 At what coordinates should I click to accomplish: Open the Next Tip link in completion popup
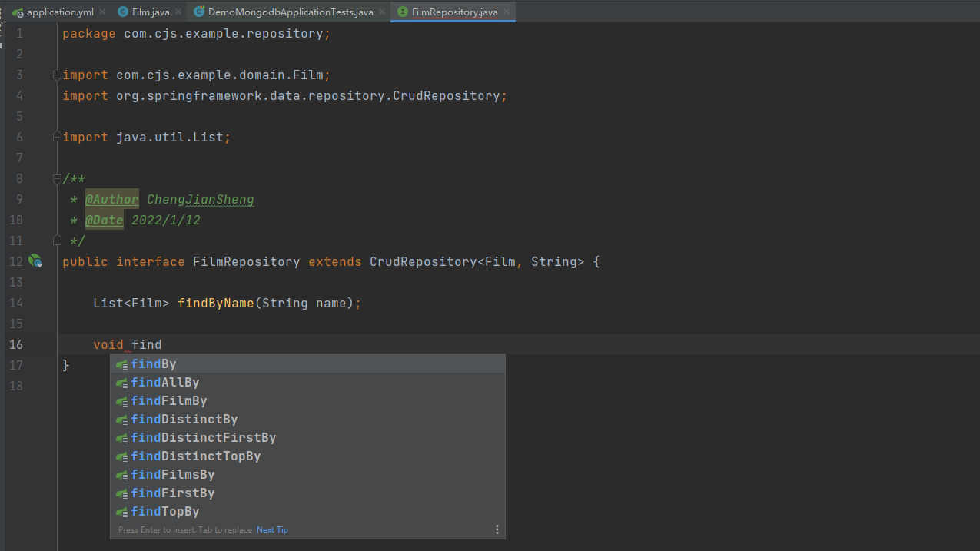(x=272, y=530)
